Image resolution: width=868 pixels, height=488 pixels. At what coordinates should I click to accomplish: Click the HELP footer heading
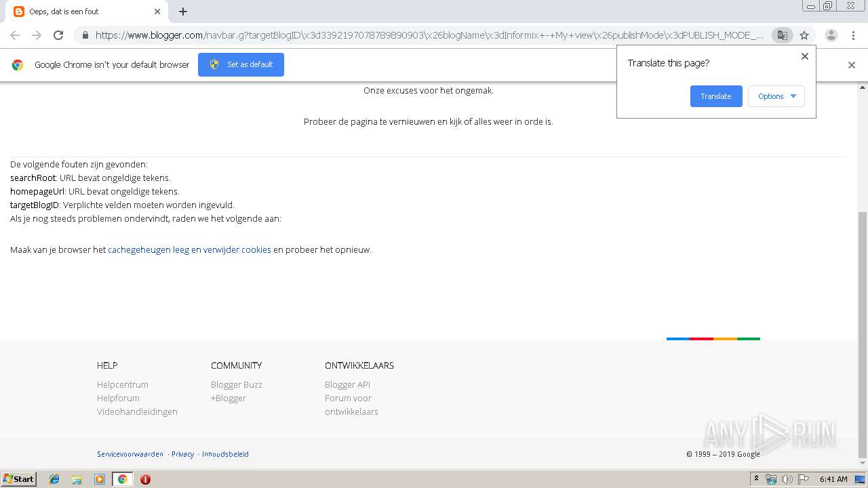coord(107,365)
